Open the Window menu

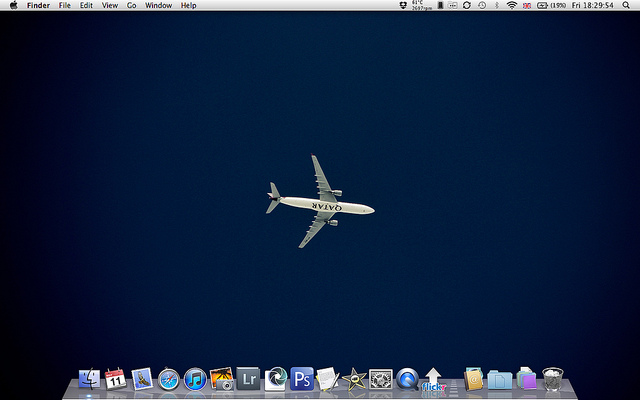coord(158,5)
